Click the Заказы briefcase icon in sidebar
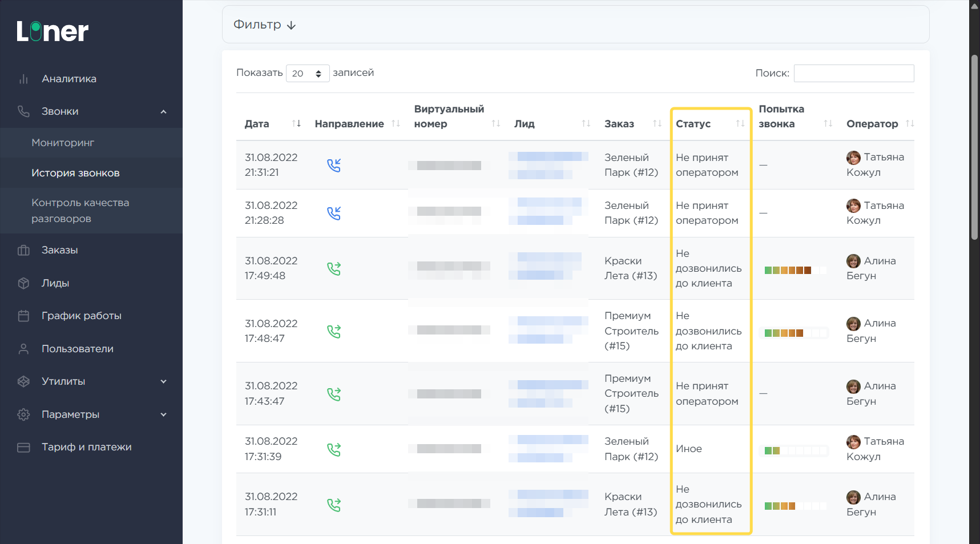Image resolution: width=980 pixels, height=544 pixels. click(23, 250)
